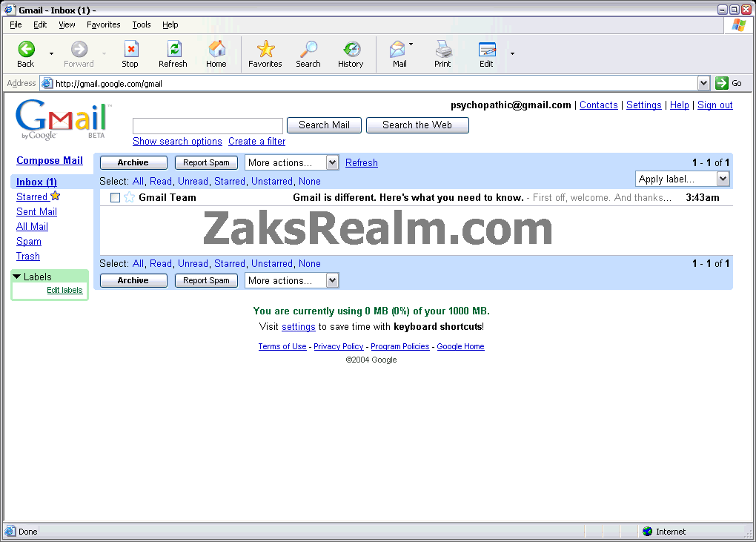
Task: Open the Apply label dropdown
Action: [682, 179]
